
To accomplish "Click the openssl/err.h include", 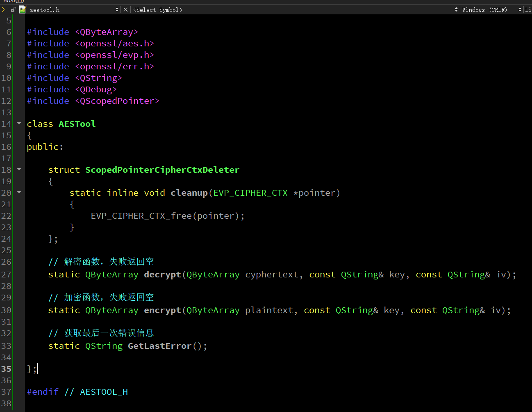I will pyautogui.click(x=114, y=66).
